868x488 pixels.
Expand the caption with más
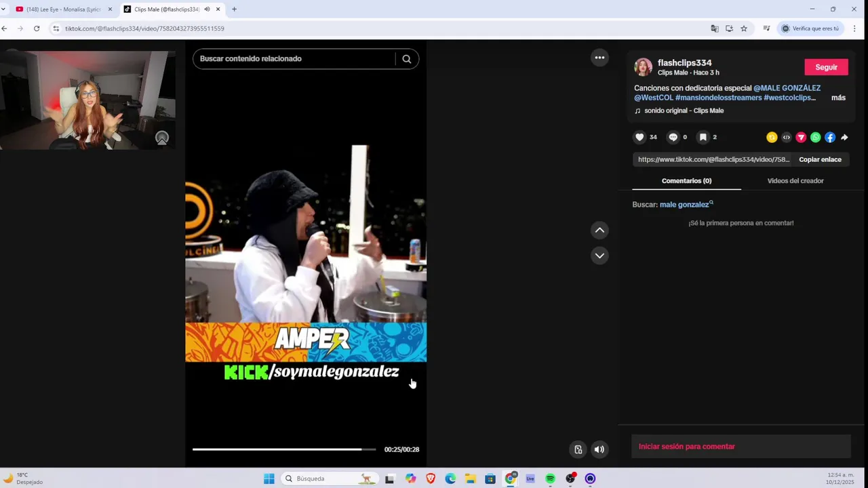[838, 98]
